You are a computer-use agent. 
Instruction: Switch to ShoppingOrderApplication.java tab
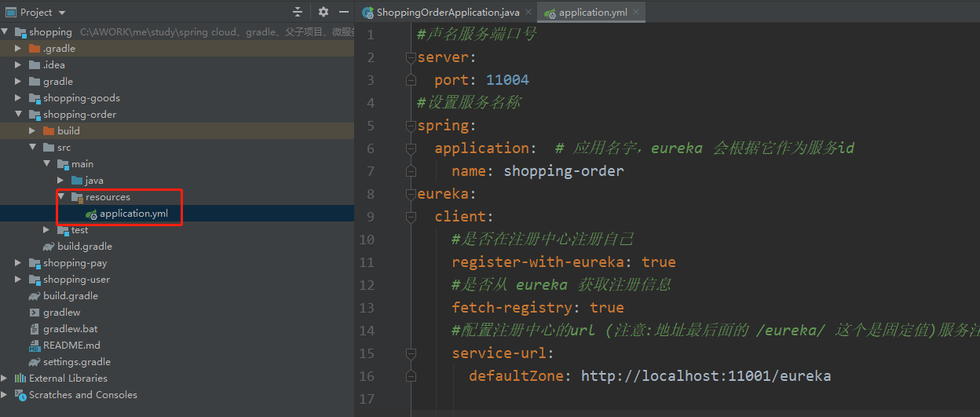(448, 13)
